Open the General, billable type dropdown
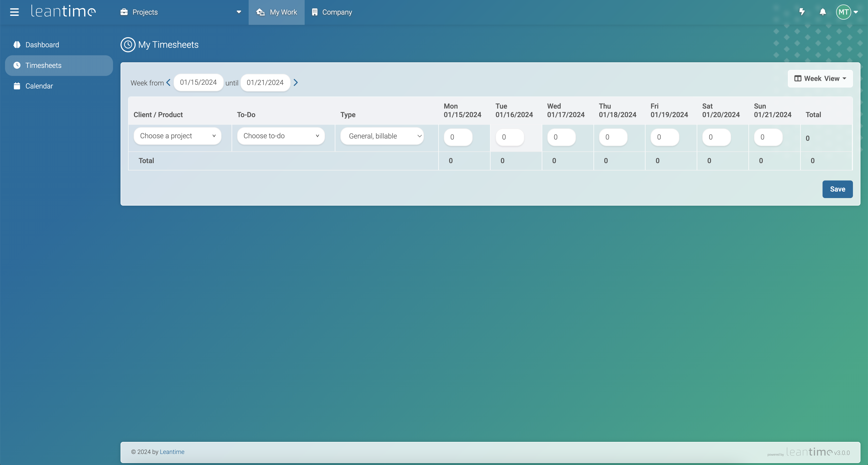The image size is (868, 465). pyautogui.click(x=382, y=136)
